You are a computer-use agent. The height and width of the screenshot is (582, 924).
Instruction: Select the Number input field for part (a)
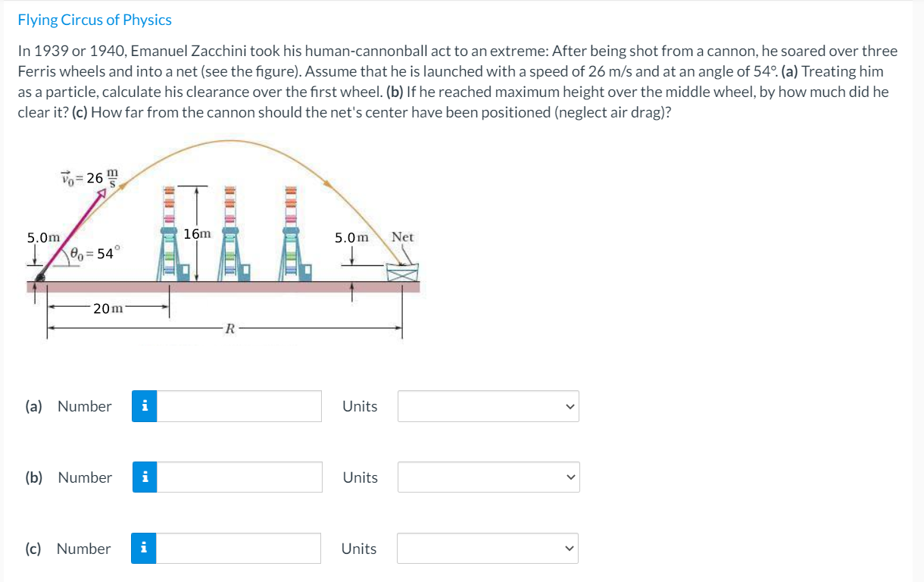pyautogui.click(x=239, y=406)
